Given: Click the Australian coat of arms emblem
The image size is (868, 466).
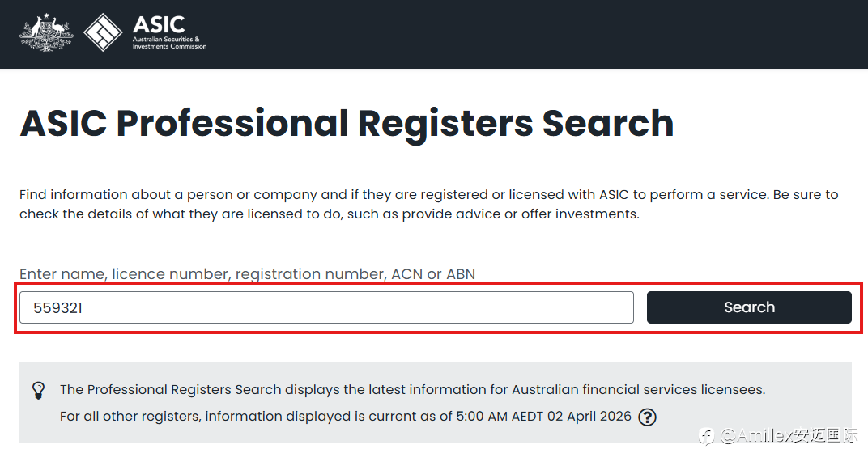Looking at the screenshot, I should coord(46,33).
